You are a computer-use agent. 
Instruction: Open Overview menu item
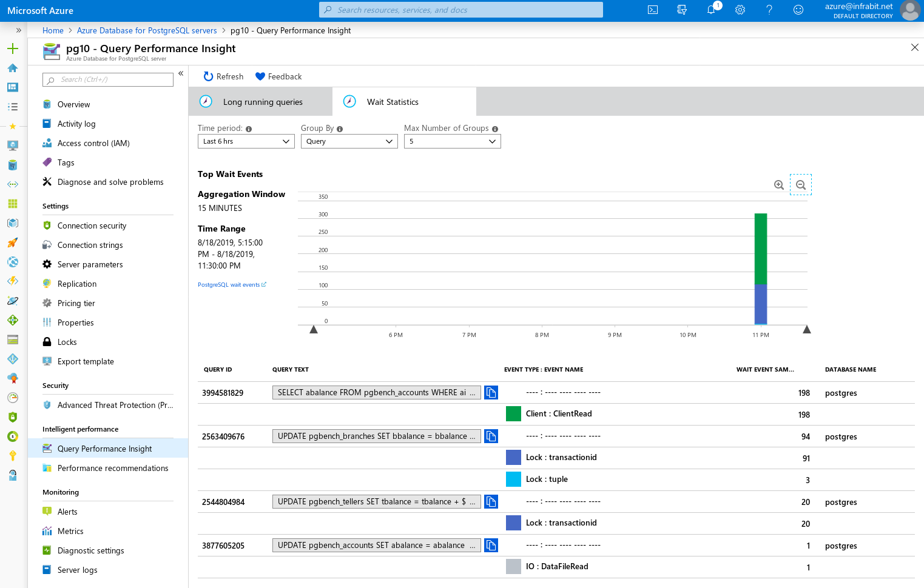coord(73,105)
